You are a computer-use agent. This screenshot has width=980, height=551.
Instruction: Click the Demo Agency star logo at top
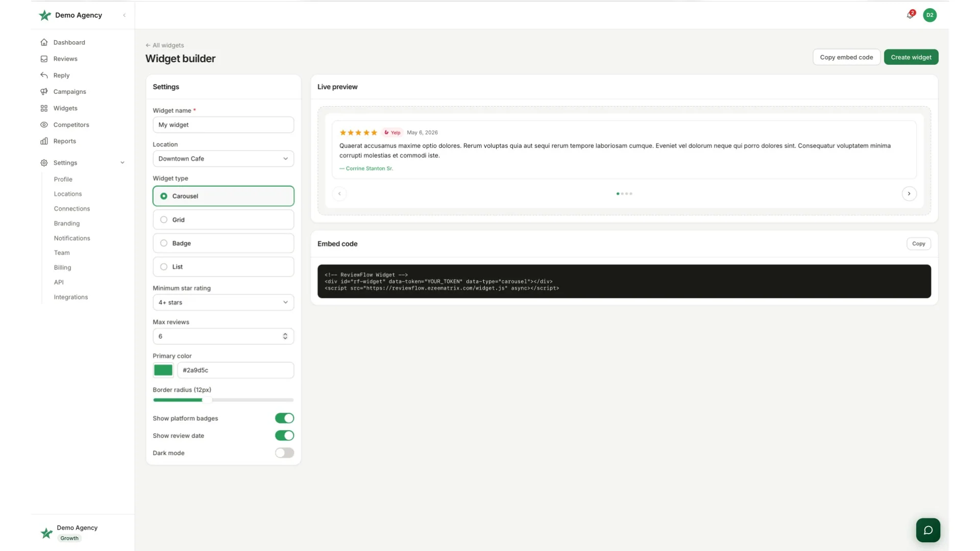click(45, 15)
